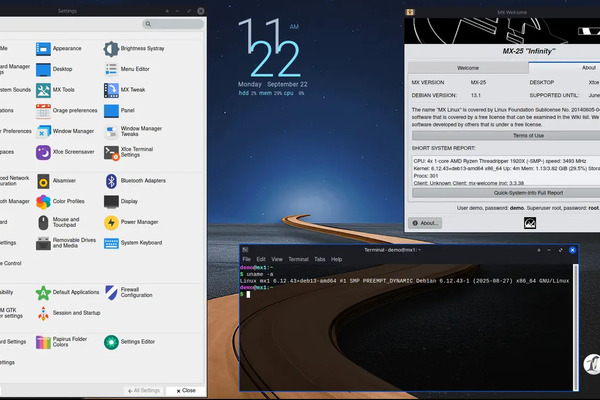
Task: Click 'Monday September 22' date text
Action: [272, 84]
